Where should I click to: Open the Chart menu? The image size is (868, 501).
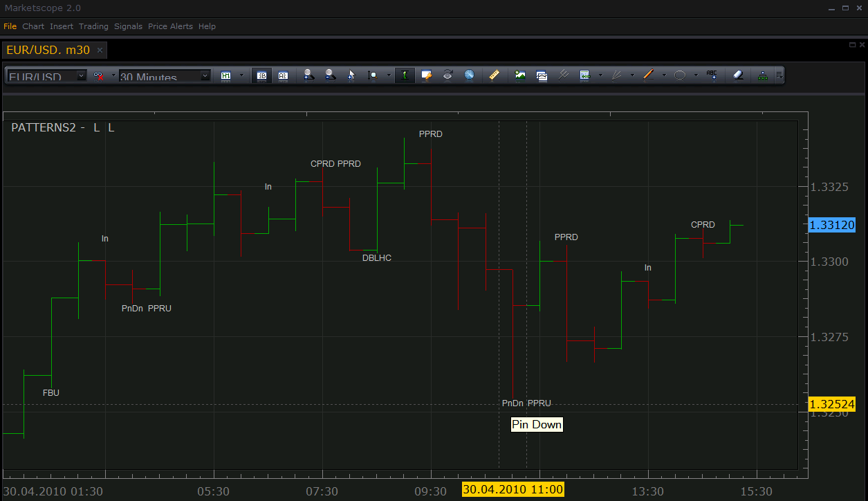point(33,26)
